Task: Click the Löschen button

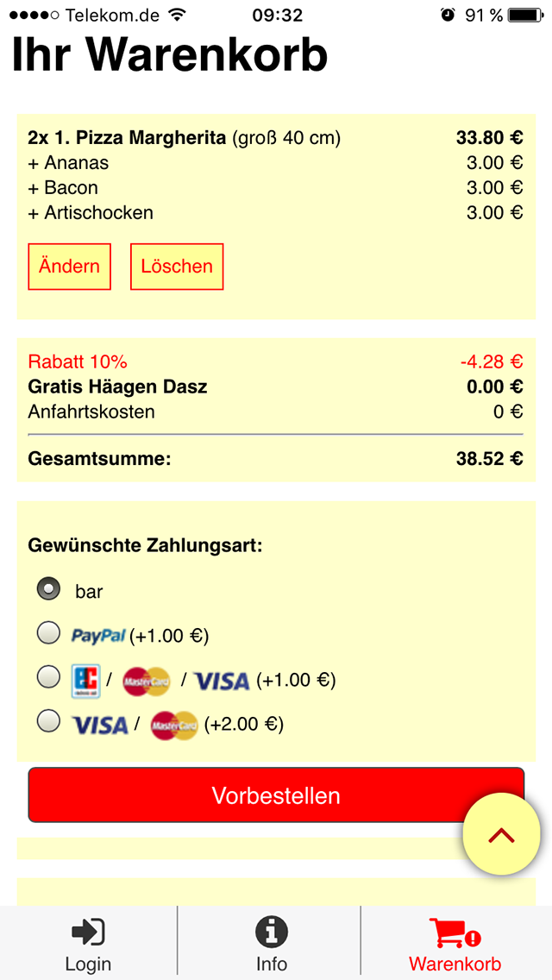Action: tap(177, 267)
